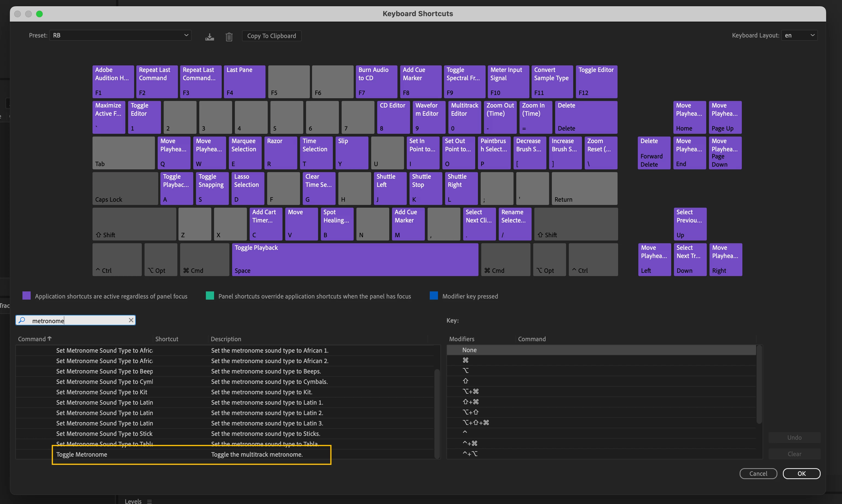This screenshot has height=504, width=842.
Task: Click into the metronome search field
Action: tap(75, 320)
